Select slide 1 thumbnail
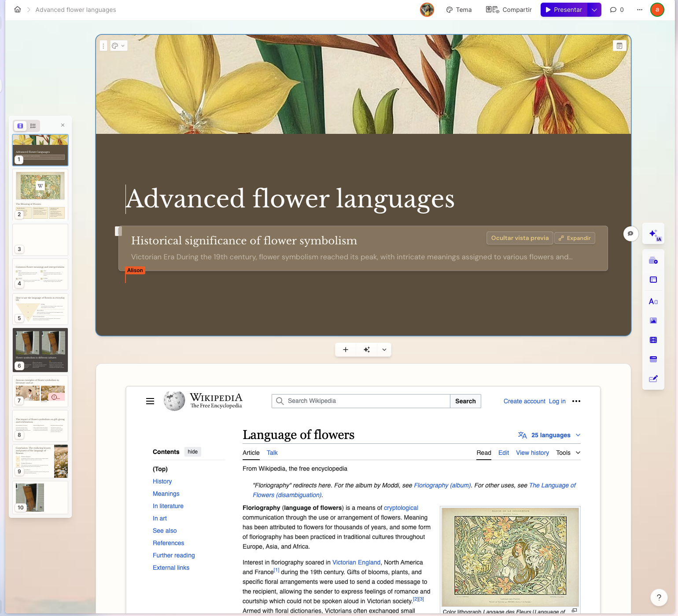This screenshot has height=616, width=678. (x=40, y=150)
